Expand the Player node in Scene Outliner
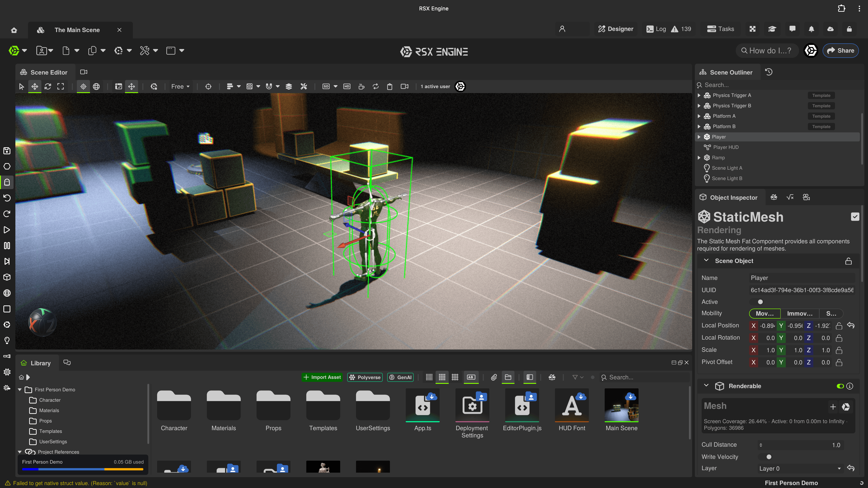This screenshot has width=868, height=488. click(x=699, y=137)
